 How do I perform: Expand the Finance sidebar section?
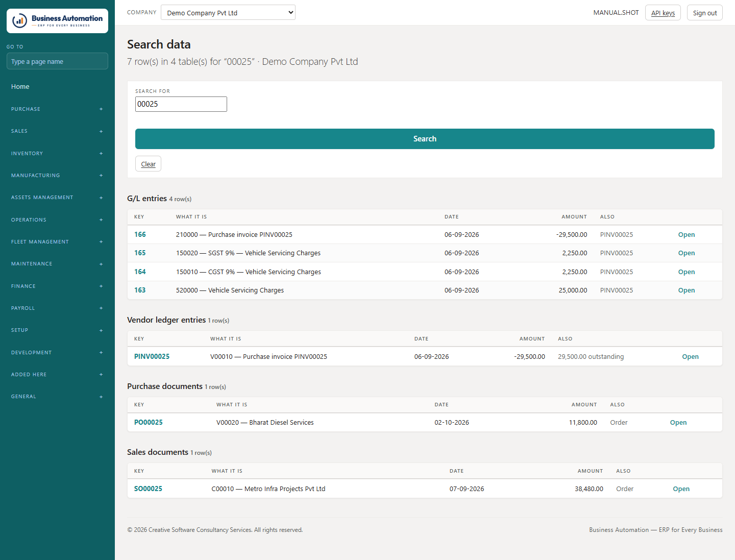(57, 286)
